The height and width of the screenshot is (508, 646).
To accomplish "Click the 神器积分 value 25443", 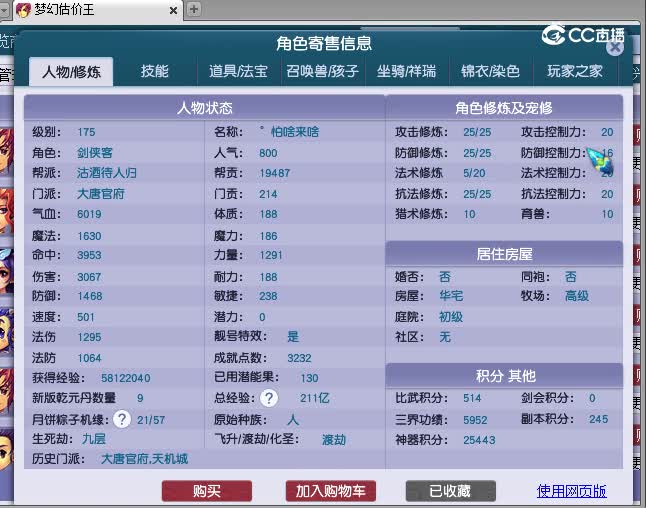I will click(479, 440).
